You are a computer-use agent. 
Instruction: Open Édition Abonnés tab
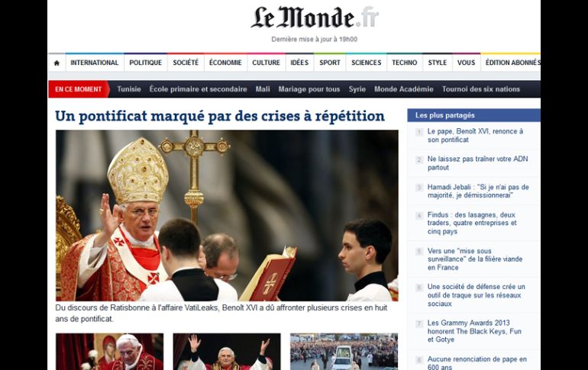click(x=512, y=63)
